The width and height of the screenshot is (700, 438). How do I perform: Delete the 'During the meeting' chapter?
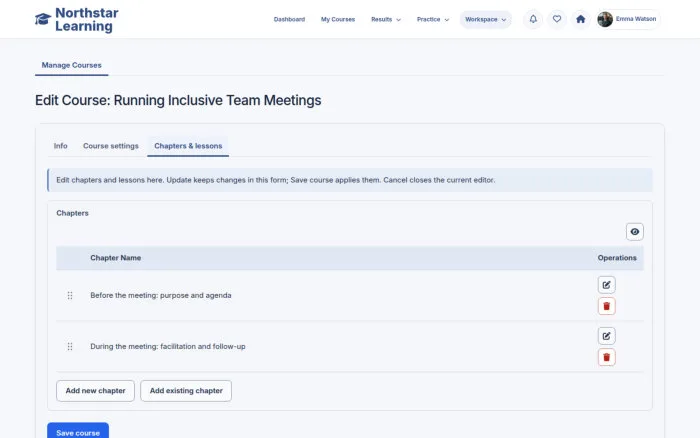pyautogui.click(x=606, y=357)
